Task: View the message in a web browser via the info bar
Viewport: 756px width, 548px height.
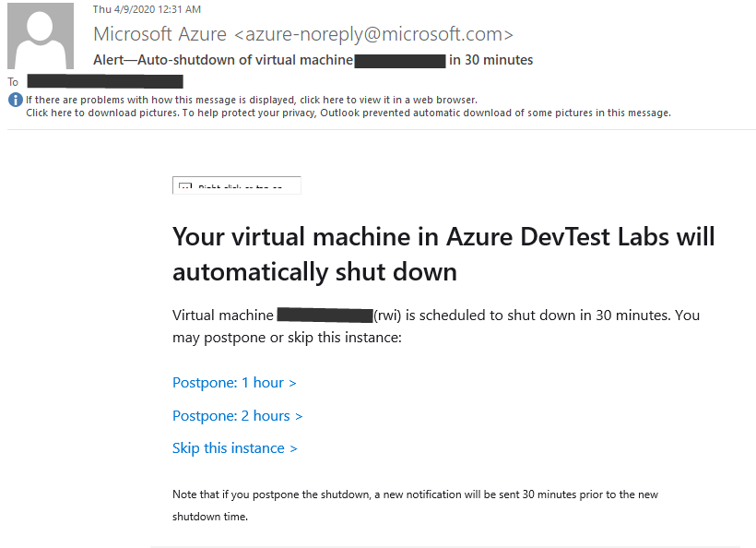Action: (x=252, y=100)
